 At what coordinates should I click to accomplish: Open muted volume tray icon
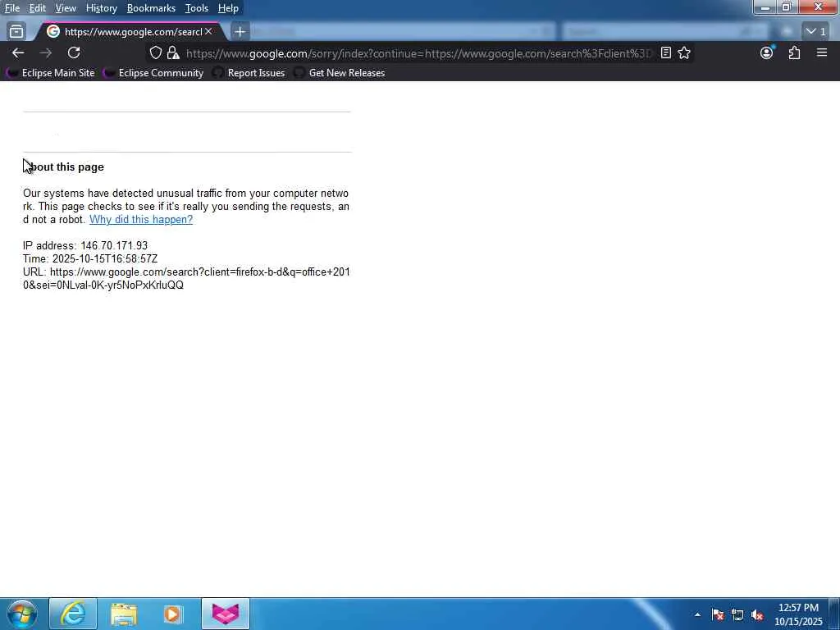tap(757, 614)
